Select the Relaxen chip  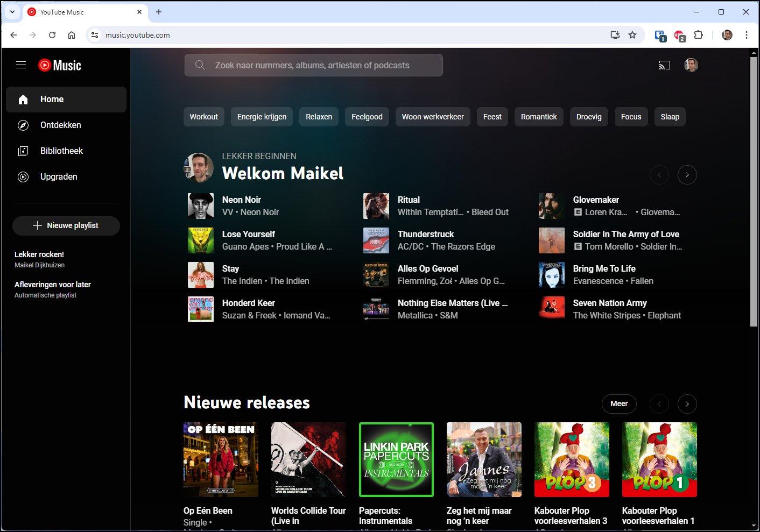tap(319, 117)
